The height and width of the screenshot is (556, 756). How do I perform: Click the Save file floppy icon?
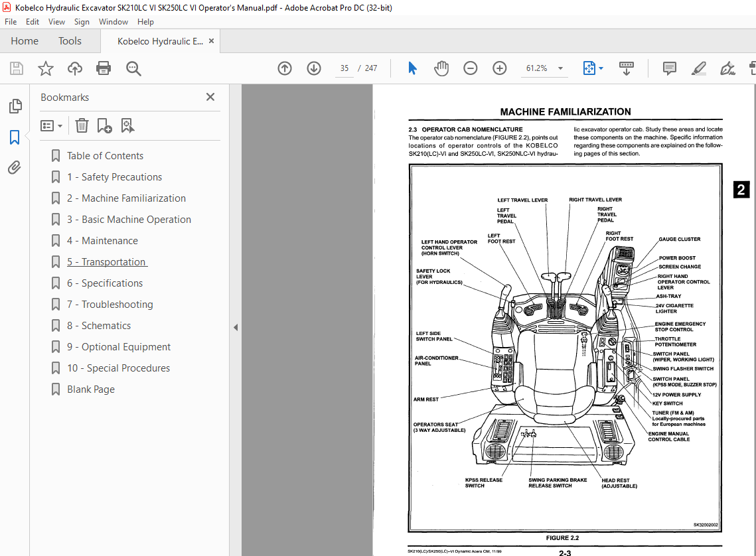point(17,68)
